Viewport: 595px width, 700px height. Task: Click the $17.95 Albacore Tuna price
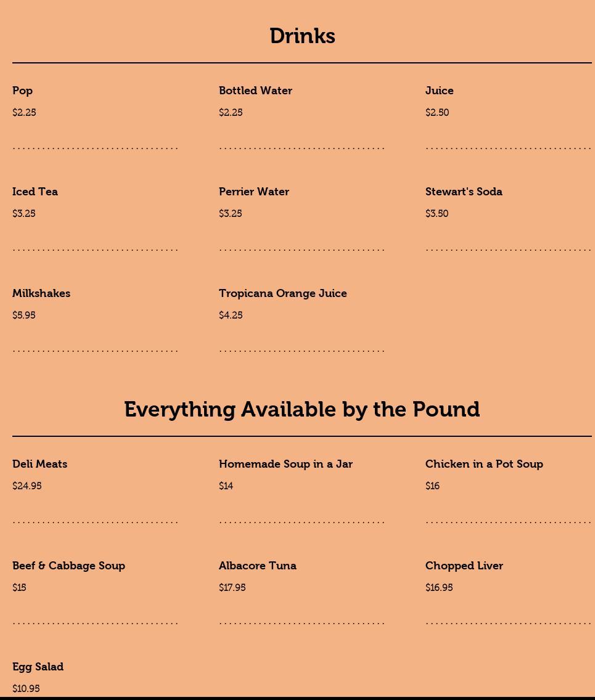pyautogui.click(x=232, y=588)
